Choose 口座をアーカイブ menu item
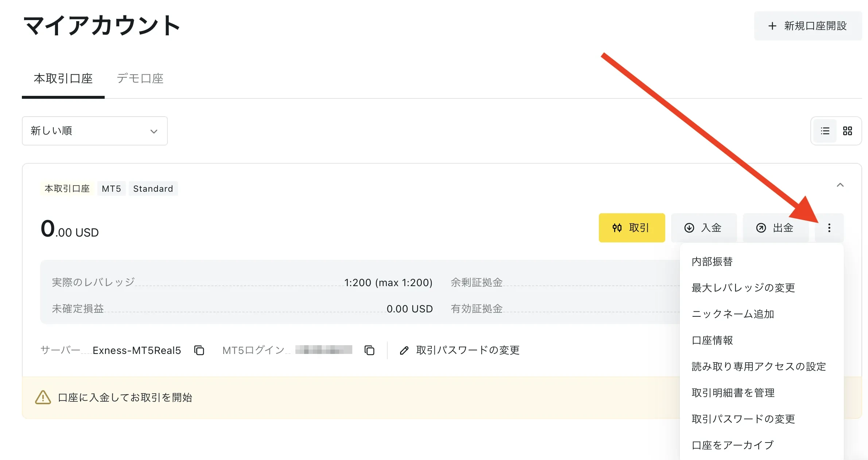868x460 pixels. point(762,445)
